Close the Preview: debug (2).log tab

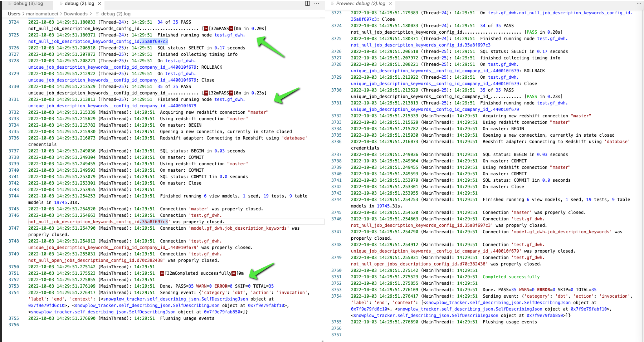point(390,4)
